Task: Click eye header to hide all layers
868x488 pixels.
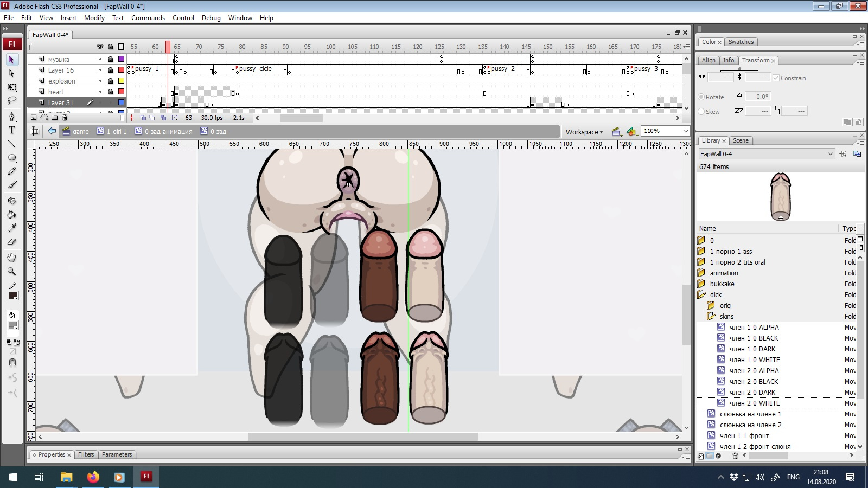Action: coord(100,47)
